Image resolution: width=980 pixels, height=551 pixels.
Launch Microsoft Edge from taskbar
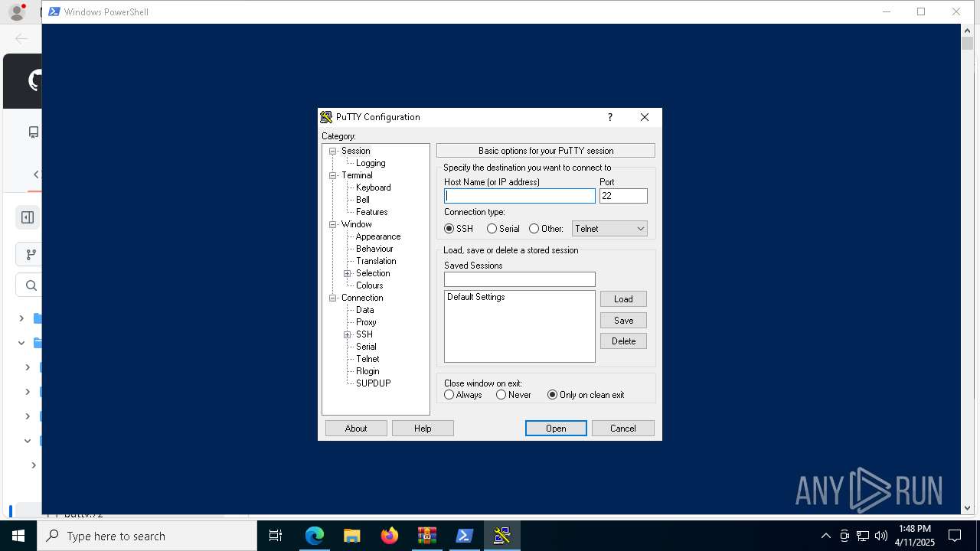pyautogui.click(x=315, y=536)
